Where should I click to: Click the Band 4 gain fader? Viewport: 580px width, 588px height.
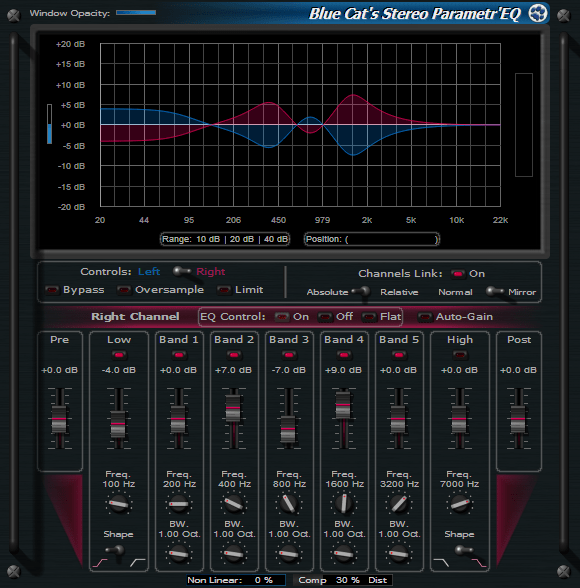[x=343, y=405]
